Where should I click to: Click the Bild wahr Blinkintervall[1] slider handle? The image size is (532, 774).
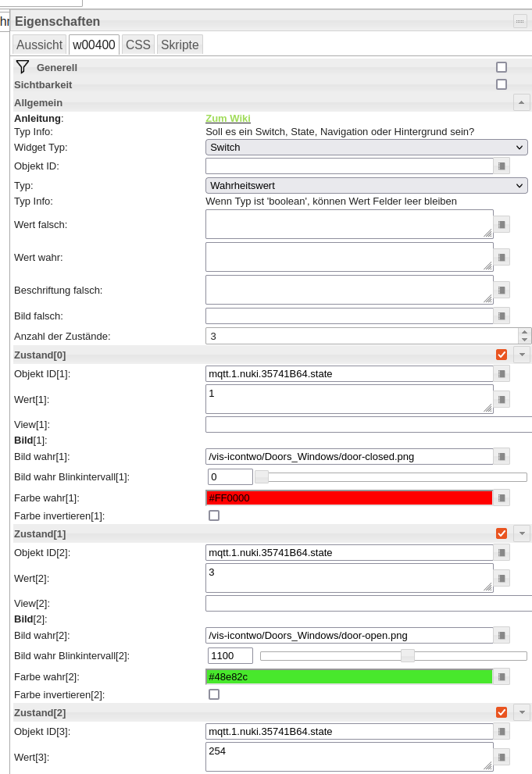click(262, 477)
